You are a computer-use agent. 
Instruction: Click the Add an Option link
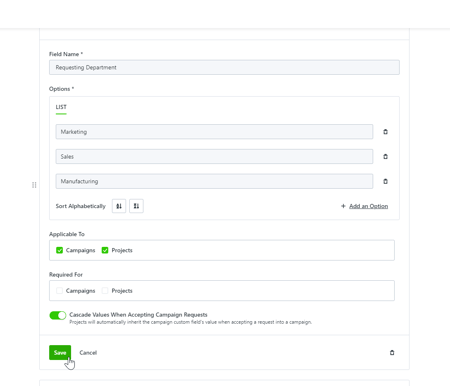tap(368, 206)
